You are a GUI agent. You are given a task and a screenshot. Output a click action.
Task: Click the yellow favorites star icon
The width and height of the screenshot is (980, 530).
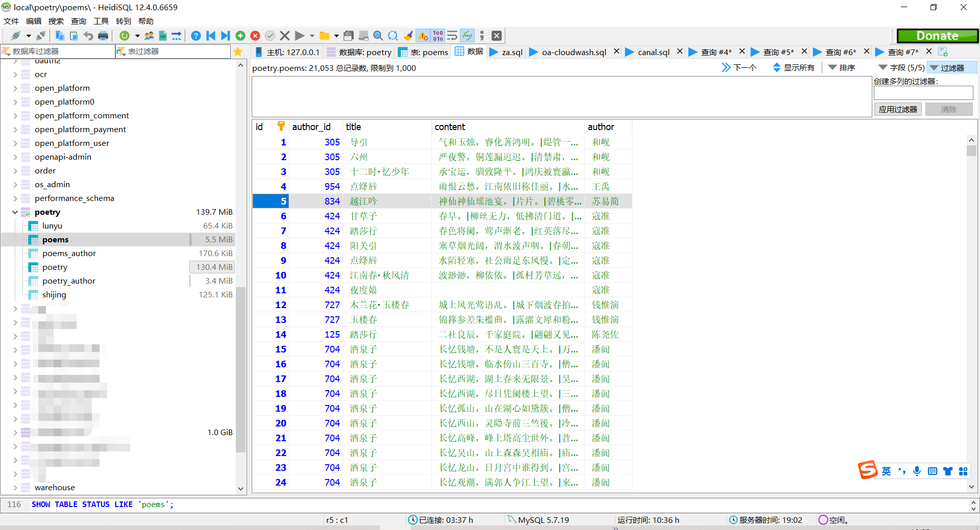point(238,52)
